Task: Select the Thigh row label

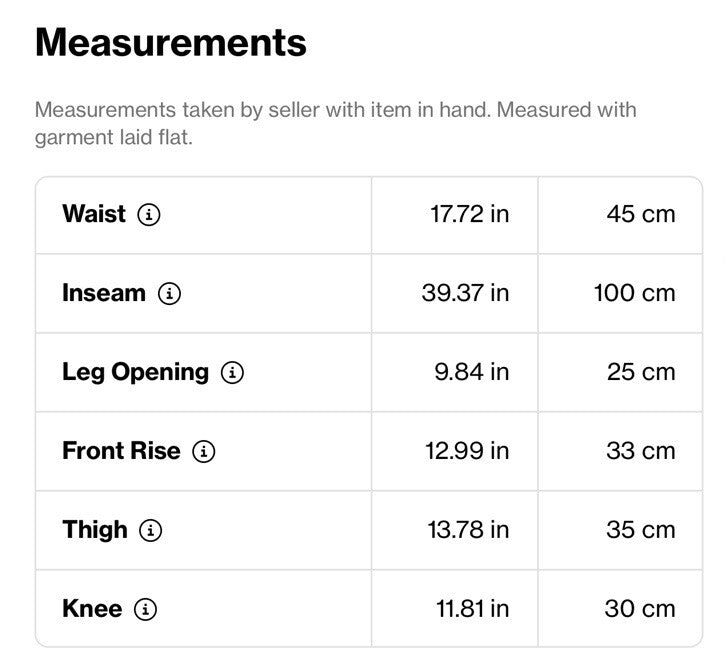Action: tap(95, 530)
